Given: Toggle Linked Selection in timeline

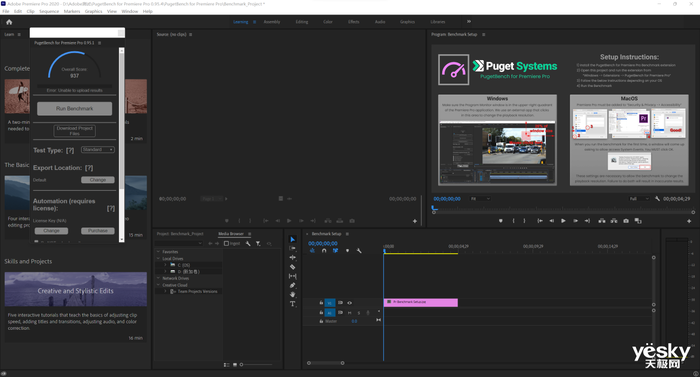Looking at the screenshot, I should 335,251.
